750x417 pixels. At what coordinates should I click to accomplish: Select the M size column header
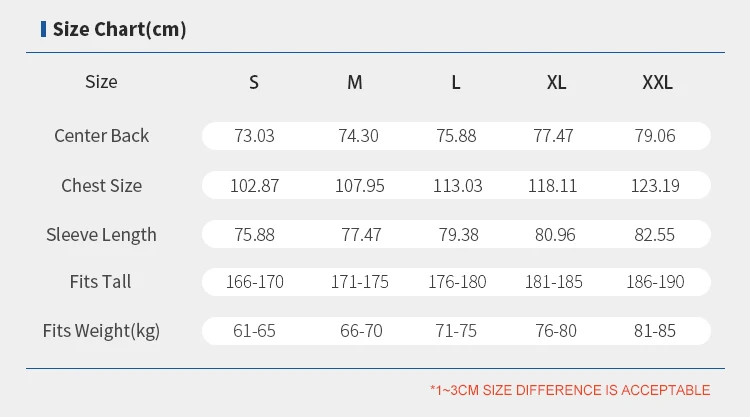(355, 83)
